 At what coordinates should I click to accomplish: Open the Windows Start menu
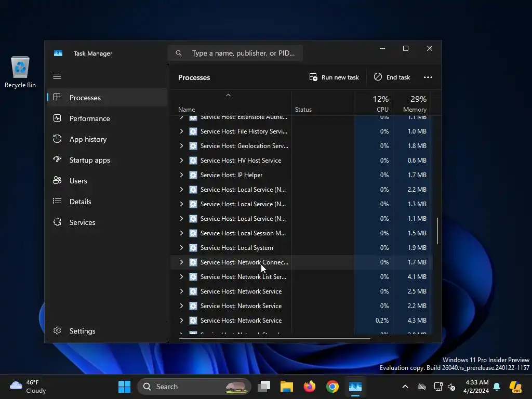(x=124, y=387)
